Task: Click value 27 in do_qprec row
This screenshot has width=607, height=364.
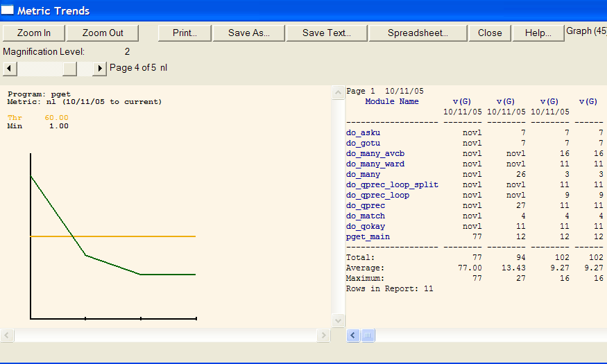Action: coord(521,206)
